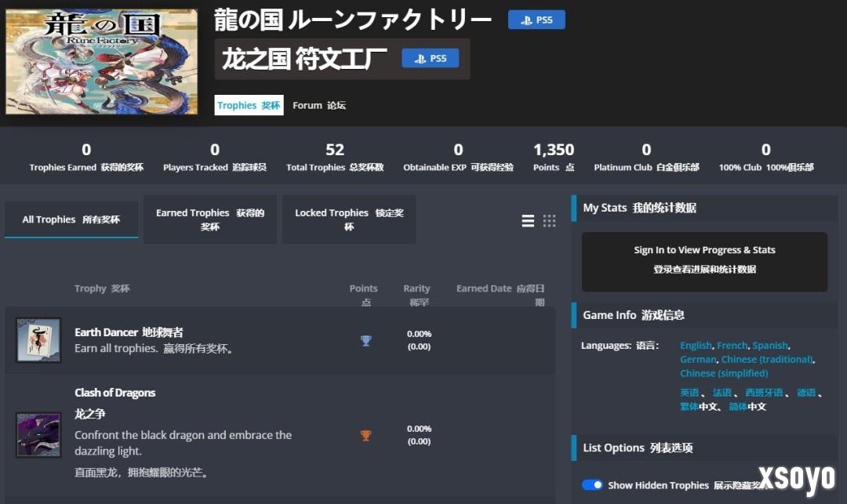The image size is (847, 504).
Task: Select the All Trophies tab
Action: [71, 219]
